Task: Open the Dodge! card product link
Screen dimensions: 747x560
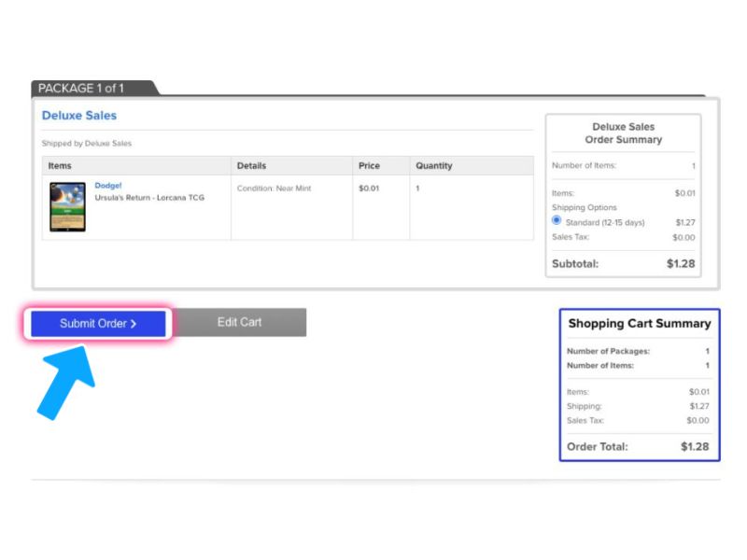Action: (108, 186)
